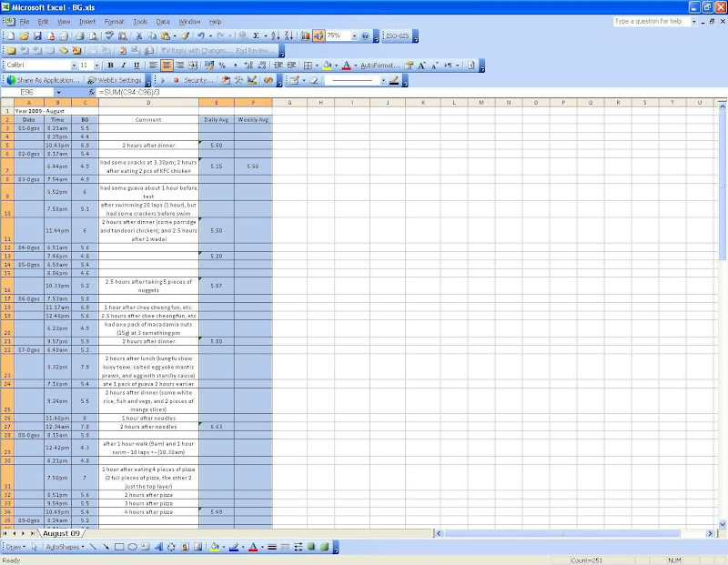The height and width of the screenshot is (565, 728).
Task: Toggle Underline formatting
Action: [137, 66]
